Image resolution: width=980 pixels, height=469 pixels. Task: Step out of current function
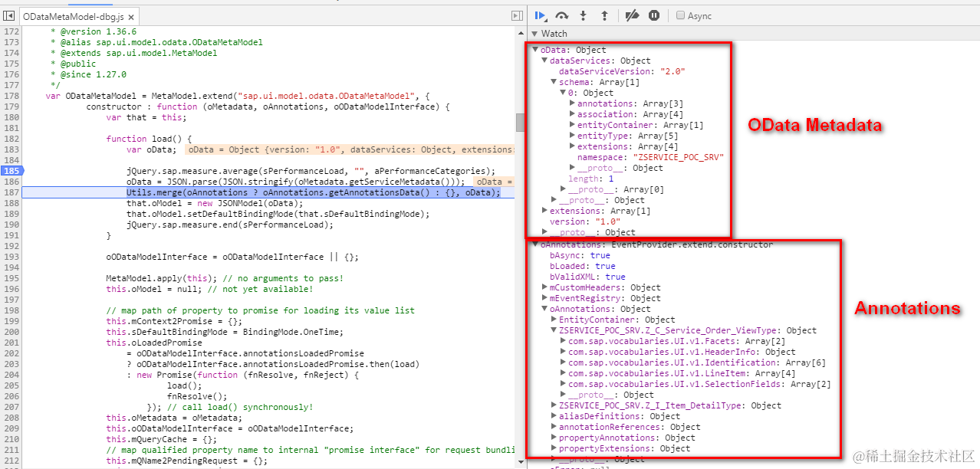click(x=603, y=15)
